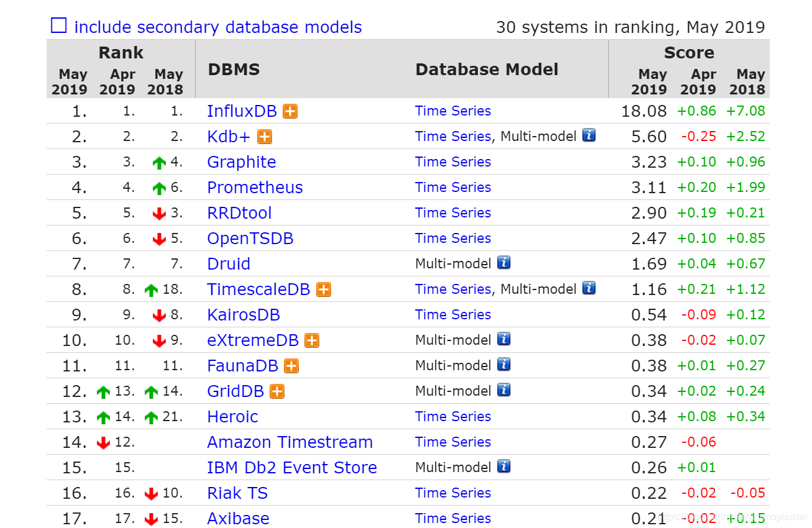Click the green up arrow in TimescaleDB row
This screenshot has width=812, height=528.
point(151,290)
